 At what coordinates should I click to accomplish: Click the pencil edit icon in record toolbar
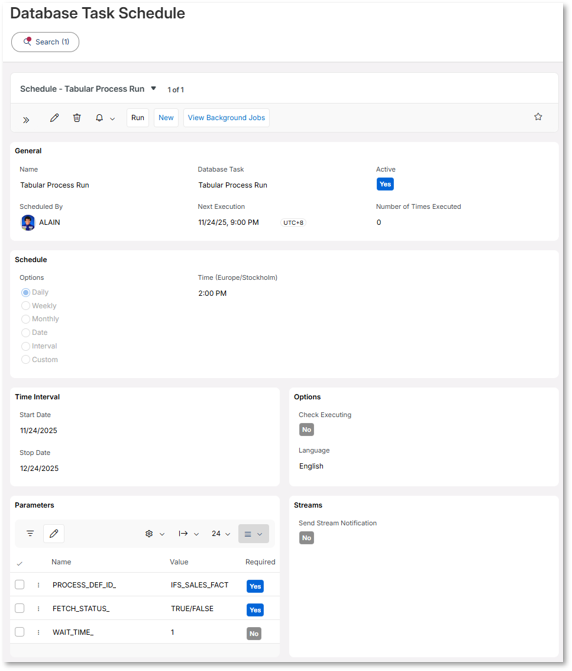tap(54, 118)
